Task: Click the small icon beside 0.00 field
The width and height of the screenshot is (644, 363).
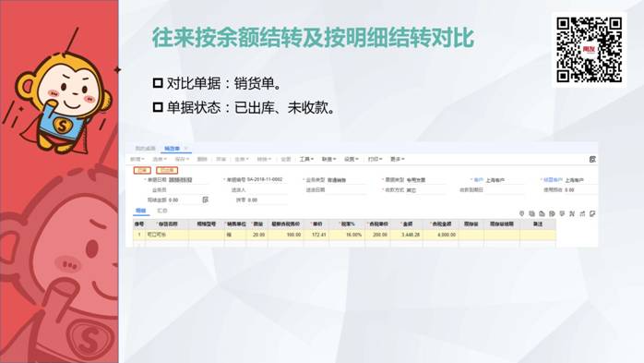Action: pyautogui.click(x=206, y=200)
